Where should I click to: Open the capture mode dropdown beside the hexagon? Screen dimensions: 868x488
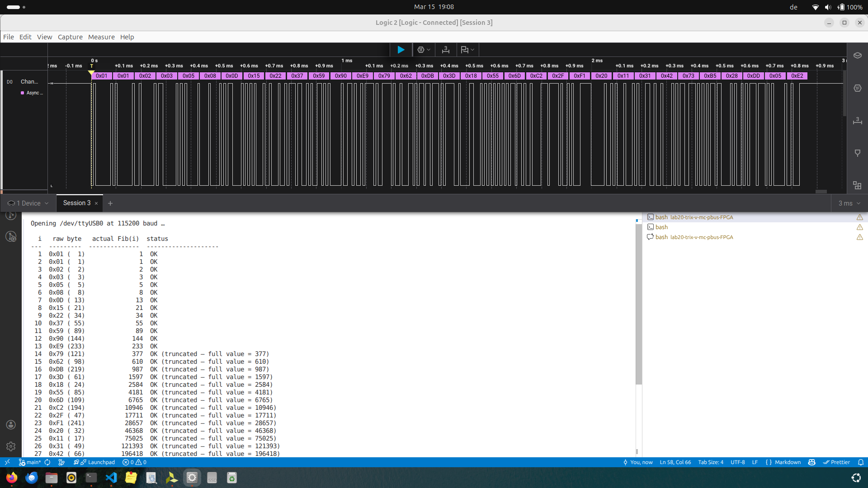pyautogui.click(x=429, y=50)
